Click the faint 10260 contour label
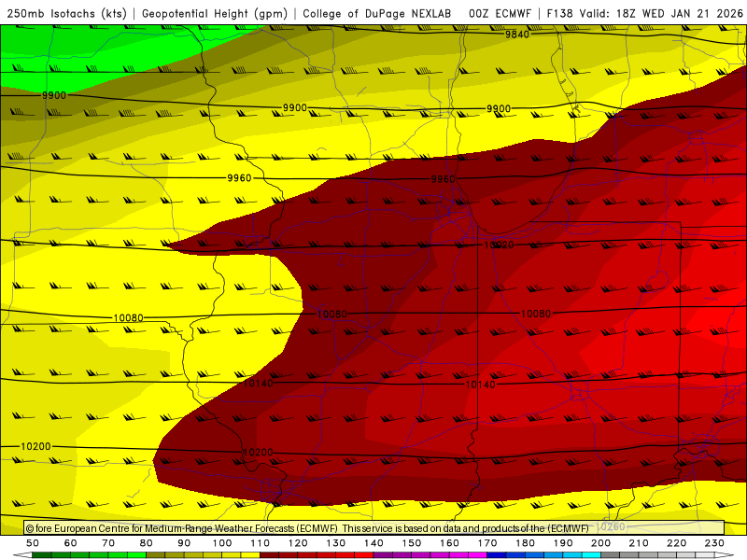747x560 pixels. tap(611, 526)
